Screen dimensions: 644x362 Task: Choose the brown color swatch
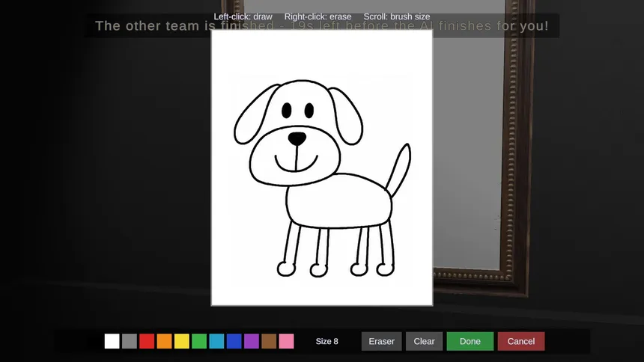point(269,341)
